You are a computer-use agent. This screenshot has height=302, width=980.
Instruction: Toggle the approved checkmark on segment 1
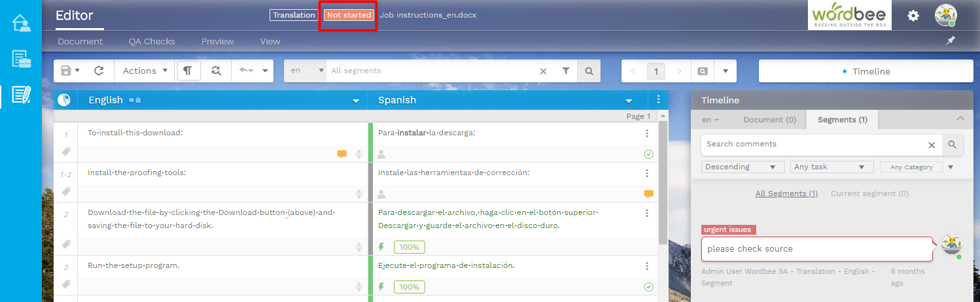coord(648,154)
